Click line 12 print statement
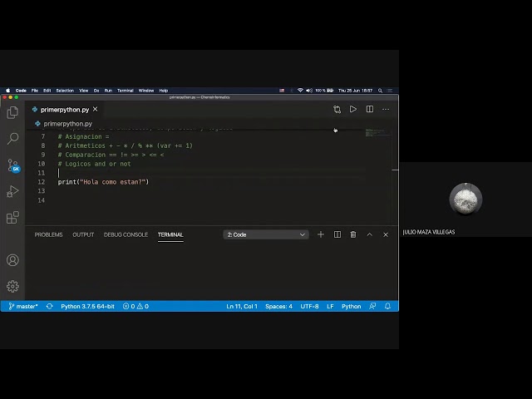532x399 pixels. [x=103, y=182]
